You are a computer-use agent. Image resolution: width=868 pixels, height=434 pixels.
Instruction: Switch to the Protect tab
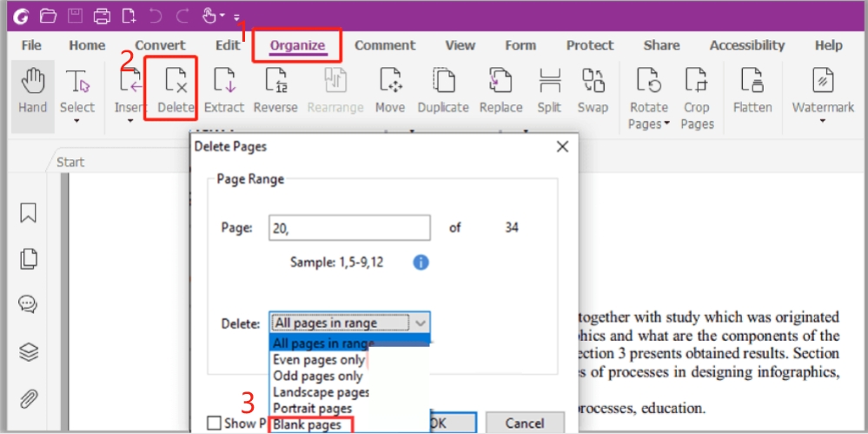click(590, 45)
